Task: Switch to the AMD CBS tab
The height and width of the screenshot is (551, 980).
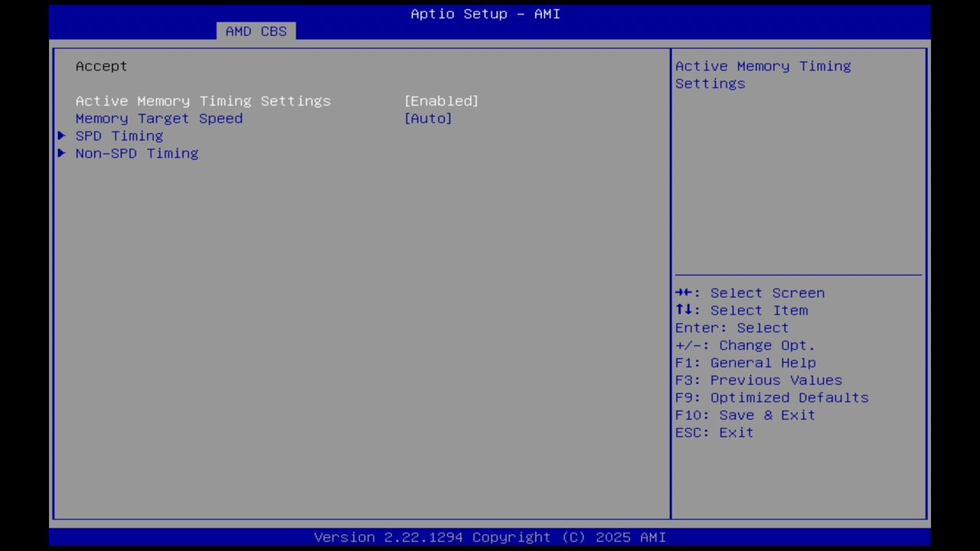Action: (x=256, y=31)
